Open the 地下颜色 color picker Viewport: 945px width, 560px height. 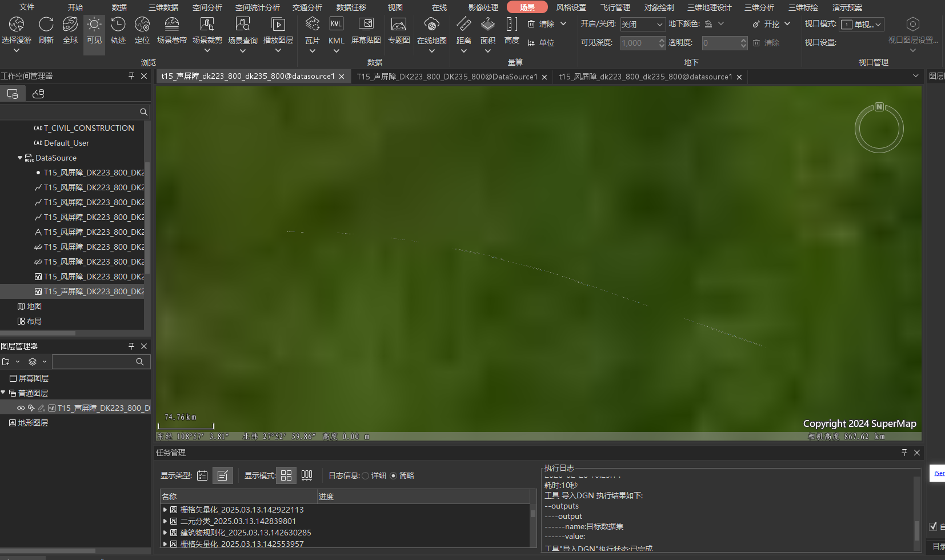click(714, 24)
